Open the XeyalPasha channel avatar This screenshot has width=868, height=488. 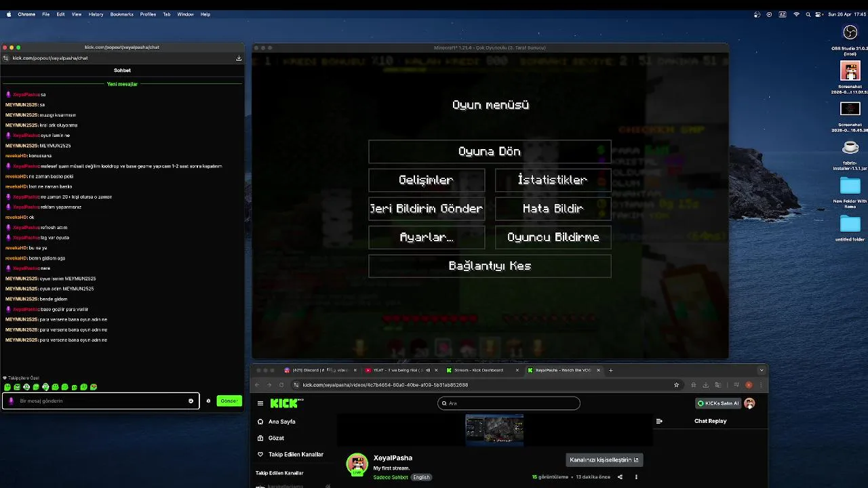pos(357,465)
